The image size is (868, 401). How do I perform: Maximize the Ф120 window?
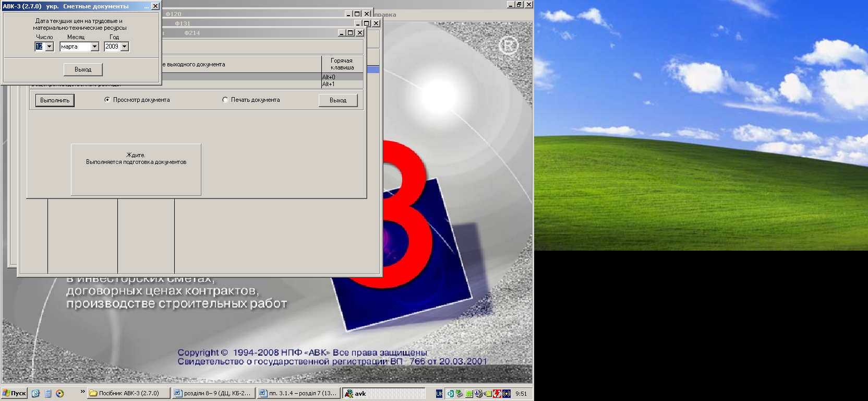click(357, 14)
